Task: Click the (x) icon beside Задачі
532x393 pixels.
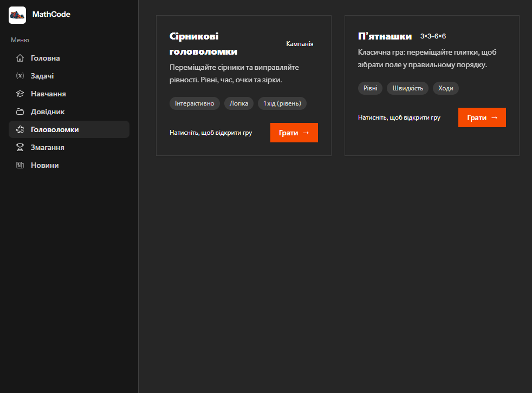Action: [20, 76]
